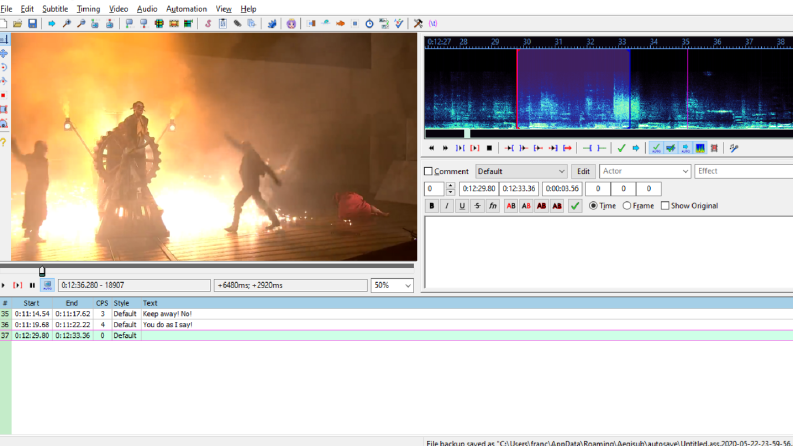The image size is (793, 446).
Task: Commit audio changes with green checkmark
Action: pos(621,148)
